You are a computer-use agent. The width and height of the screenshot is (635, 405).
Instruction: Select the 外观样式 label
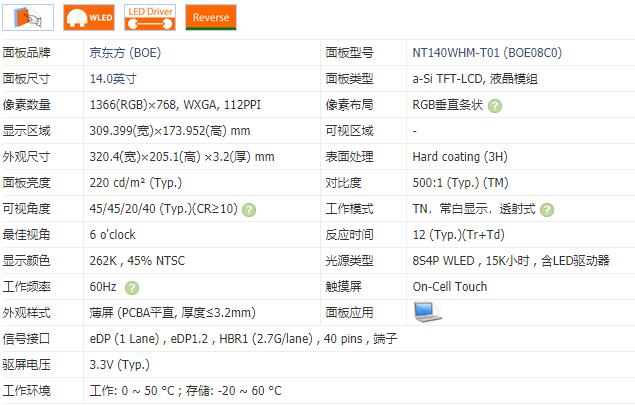pos(26,313)
